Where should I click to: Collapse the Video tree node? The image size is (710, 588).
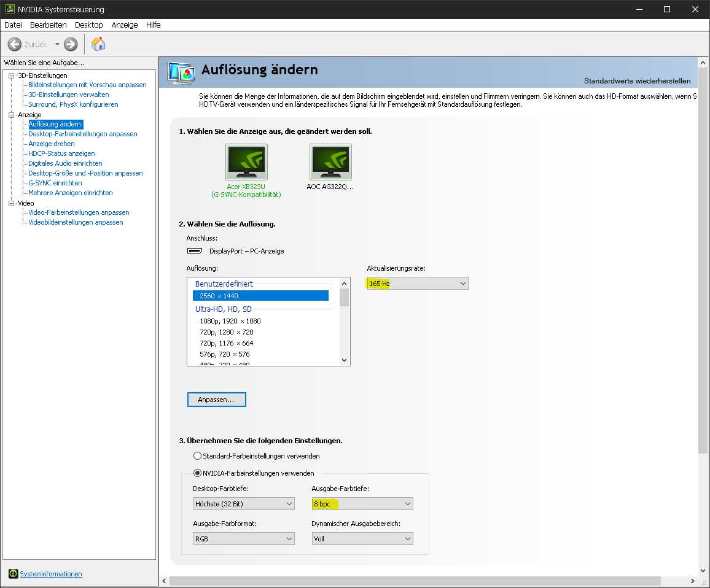click(x=12, y=203)
